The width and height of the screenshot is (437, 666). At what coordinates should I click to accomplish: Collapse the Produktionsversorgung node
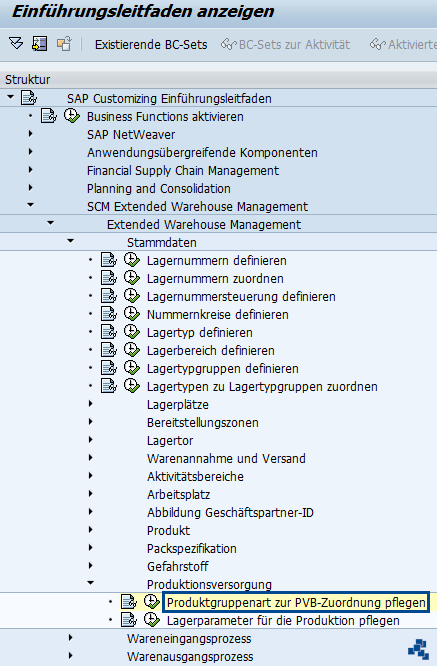[x=90, y=583]
